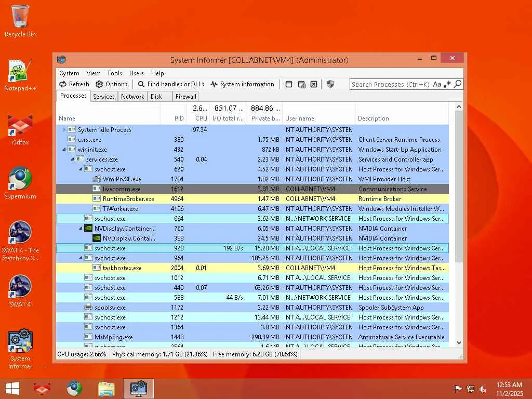Open the Users menu
This screenshot has height=399, width=532.
click(x=137, y=73)
